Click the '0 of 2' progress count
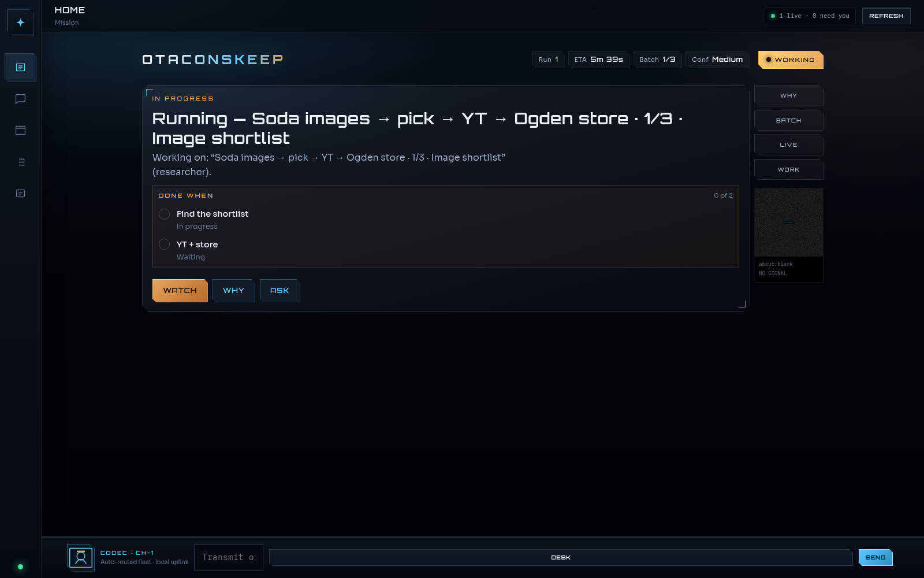The width and height of the screenshot is (924, 578). [x=723, y=196]
